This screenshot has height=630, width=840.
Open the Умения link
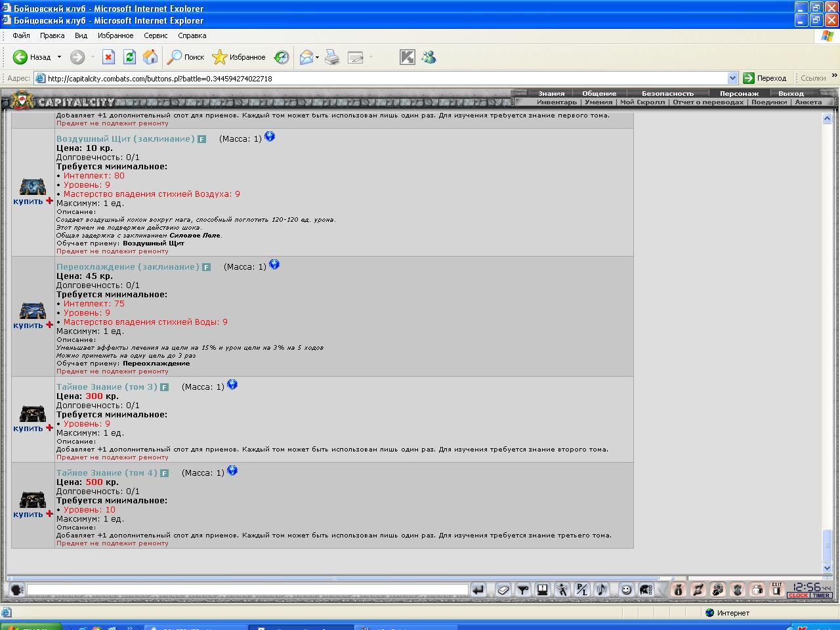click(x=598, y=102)
